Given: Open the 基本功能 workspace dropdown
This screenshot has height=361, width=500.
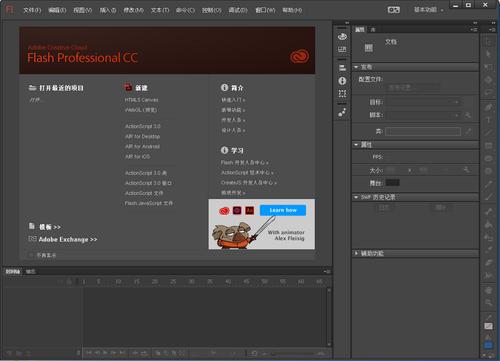Looking at the screenshot, I should click(428, 10).
